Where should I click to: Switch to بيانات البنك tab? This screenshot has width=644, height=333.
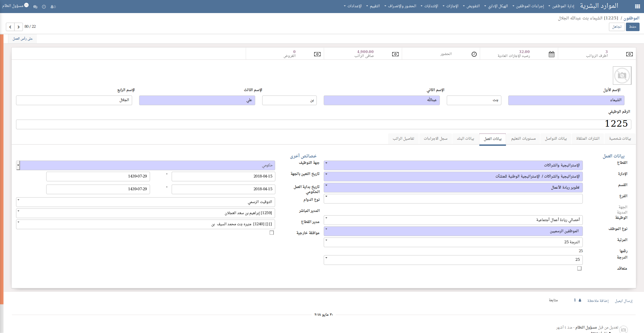click(x=465, y=139)
